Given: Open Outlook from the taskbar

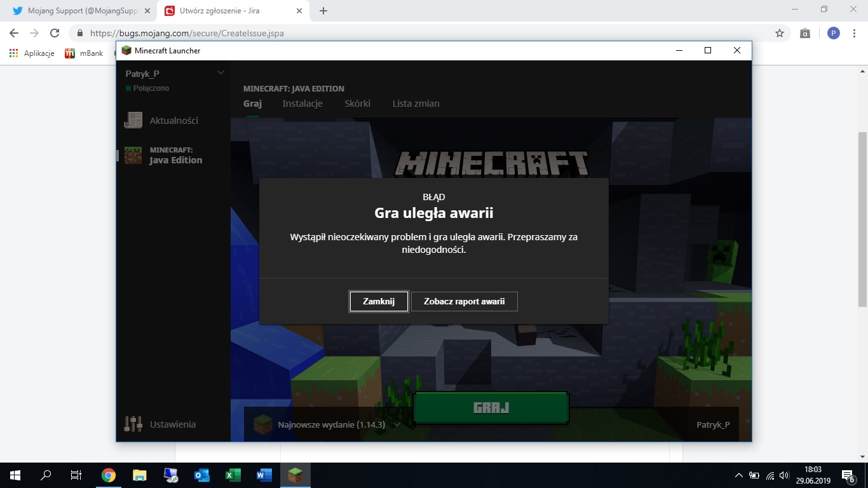Looking at the screenshot, I should point(202,475).
